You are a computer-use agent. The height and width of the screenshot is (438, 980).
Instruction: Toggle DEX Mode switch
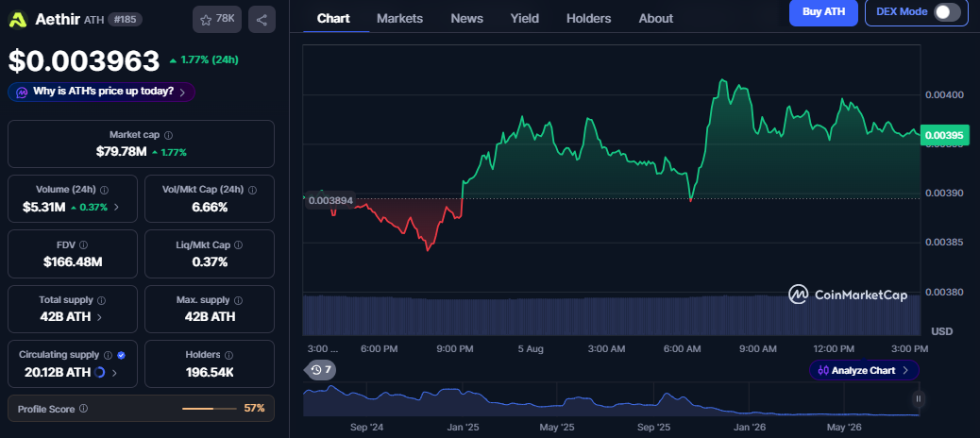coord(946,12)
